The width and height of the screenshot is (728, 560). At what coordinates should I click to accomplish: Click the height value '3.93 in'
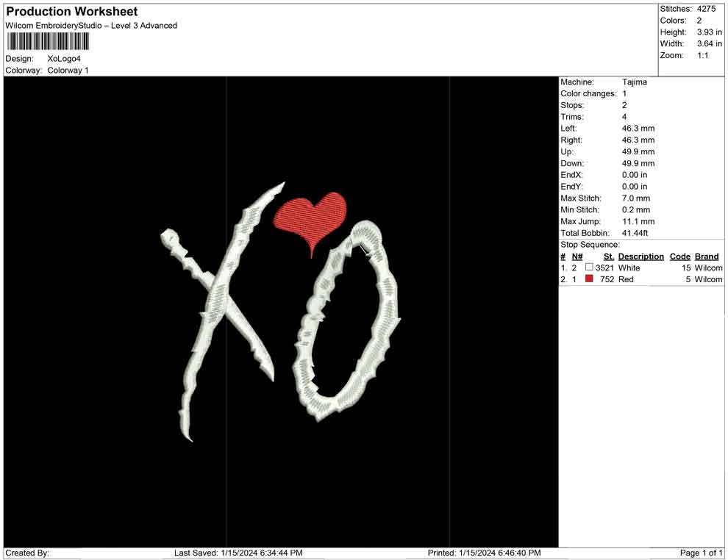(710, 32)
